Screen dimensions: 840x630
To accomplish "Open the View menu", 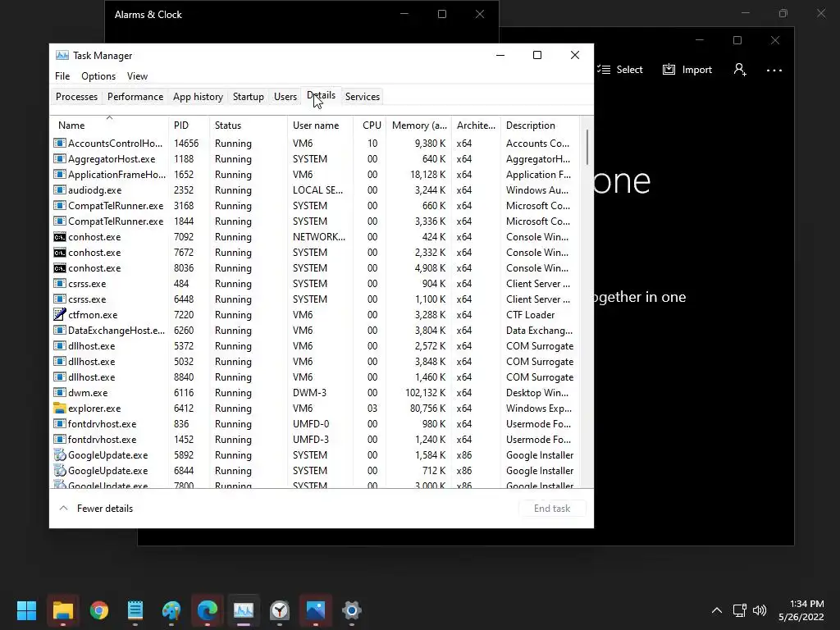I will pyautogui.click(x=137, y=76).
